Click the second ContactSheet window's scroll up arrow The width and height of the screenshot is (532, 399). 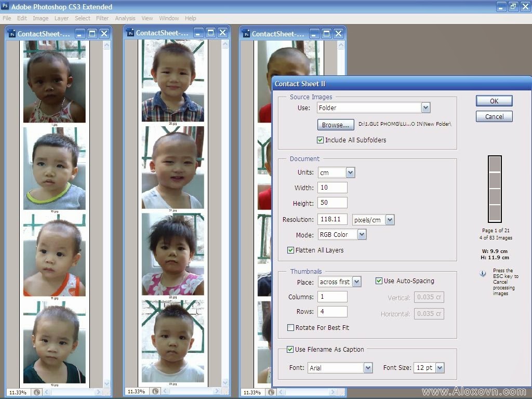coord(225,44)
